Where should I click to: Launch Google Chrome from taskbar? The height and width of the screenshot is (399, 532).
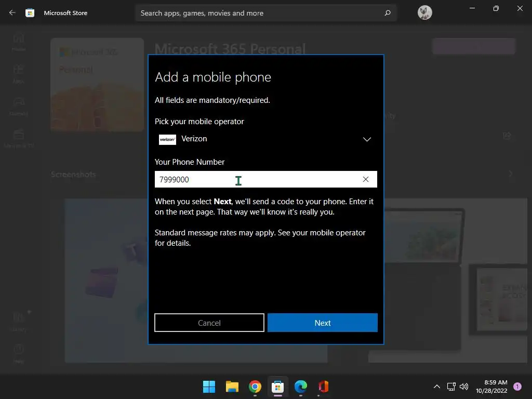click(255, 387)
